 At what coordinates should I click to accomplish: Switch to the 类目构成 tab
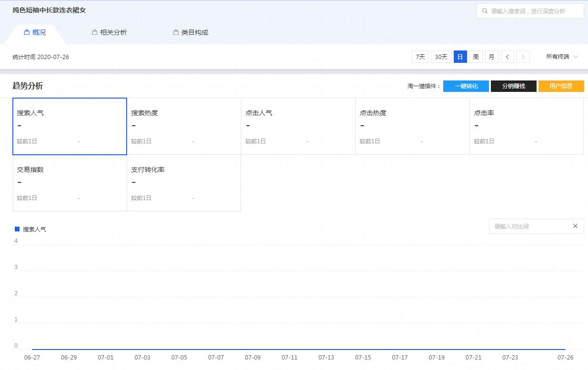pyautogui.click(x=190, y=32)
